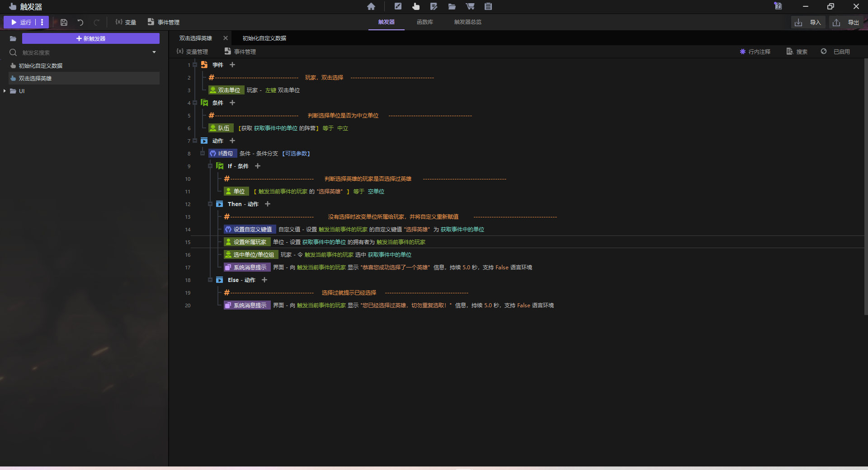Open the note-edit icon in title bar
This screenshot has width=868, height=470.
[434, 6]
